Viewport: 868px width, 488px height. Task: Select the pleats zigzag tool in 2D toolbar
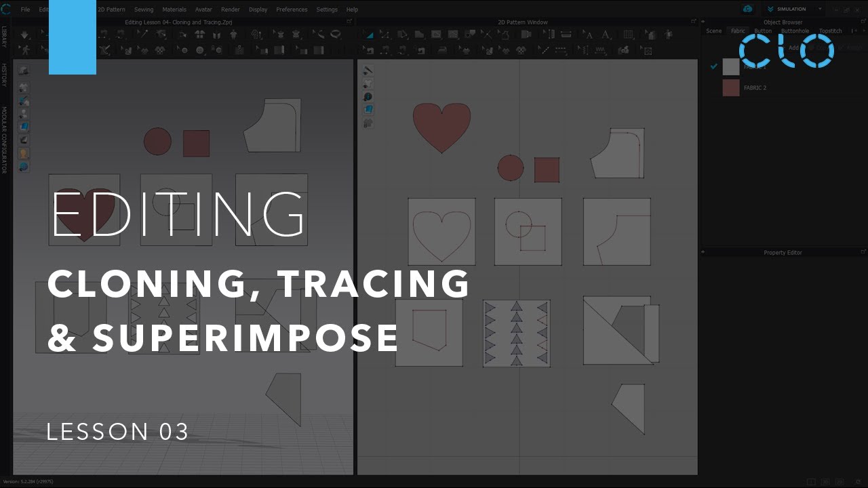coord(601,49)
